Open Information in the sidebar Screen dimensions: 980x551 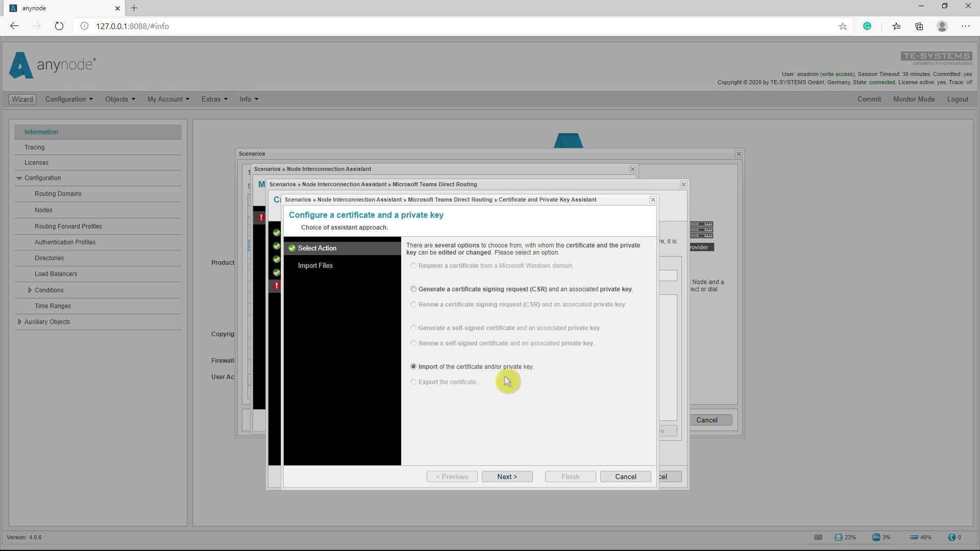(x=98, y=132)
